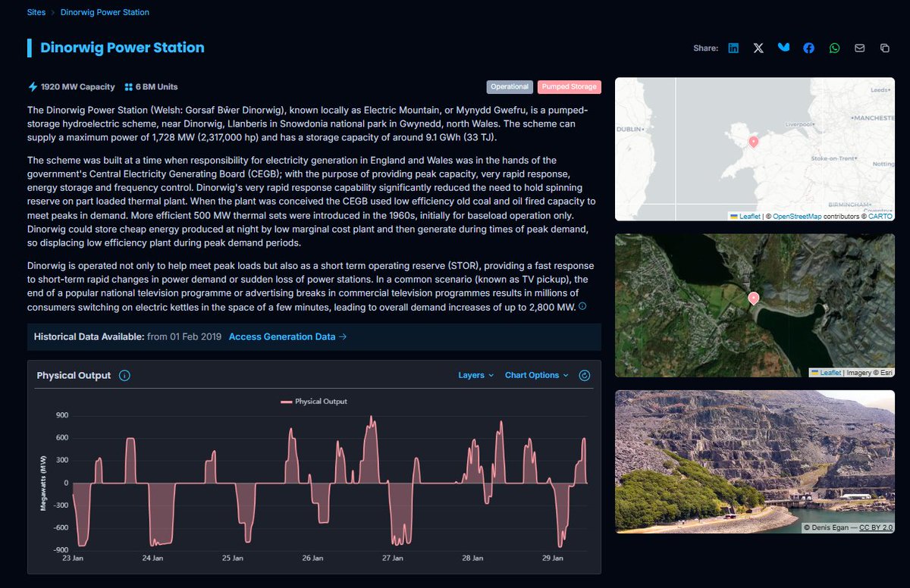Image resolution: width=910 pixels, height=588 pixels.
Task: Share page via WhatsApp
Action: coord(834,48)
